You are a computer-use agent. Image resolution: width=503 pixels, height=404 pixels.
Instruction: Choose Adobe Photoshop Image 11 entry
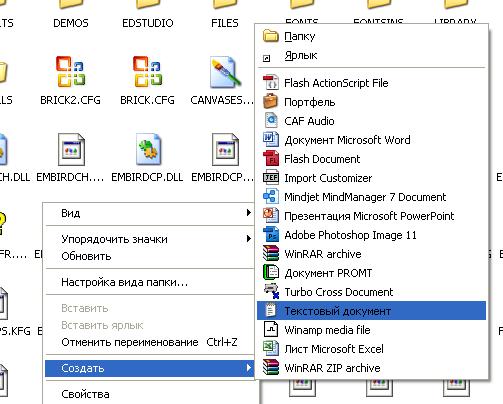click(371, 235)
